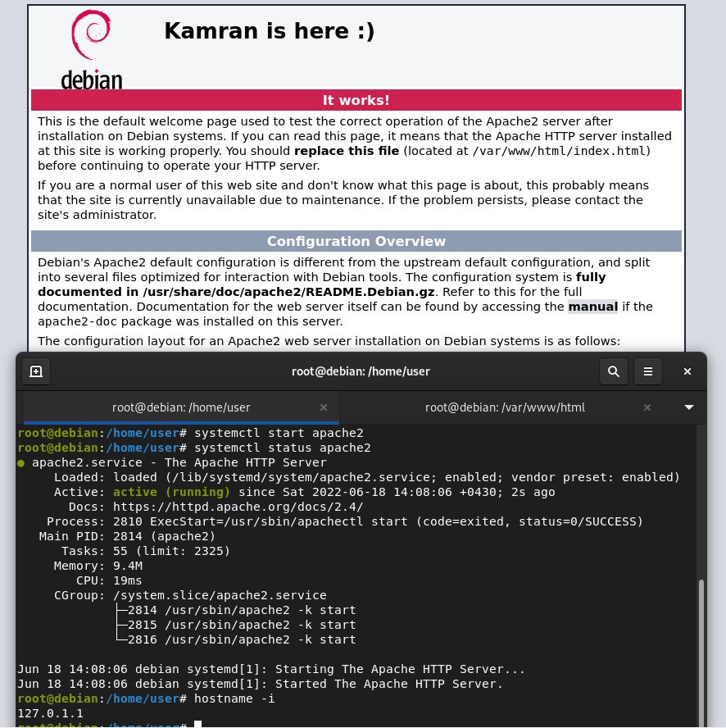Click the 'Loaded: loaded' service line

(x=367, y=477)
